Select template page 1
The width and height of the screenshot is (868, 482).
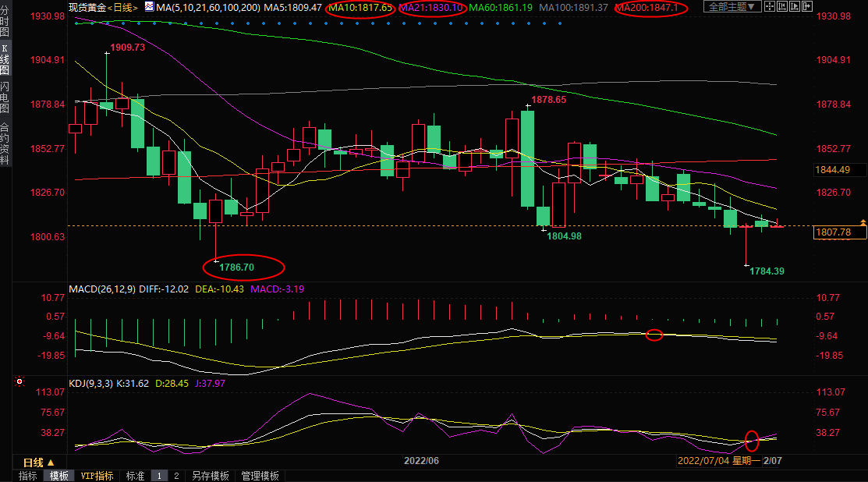pyautogui.click(x=159, y=476)
